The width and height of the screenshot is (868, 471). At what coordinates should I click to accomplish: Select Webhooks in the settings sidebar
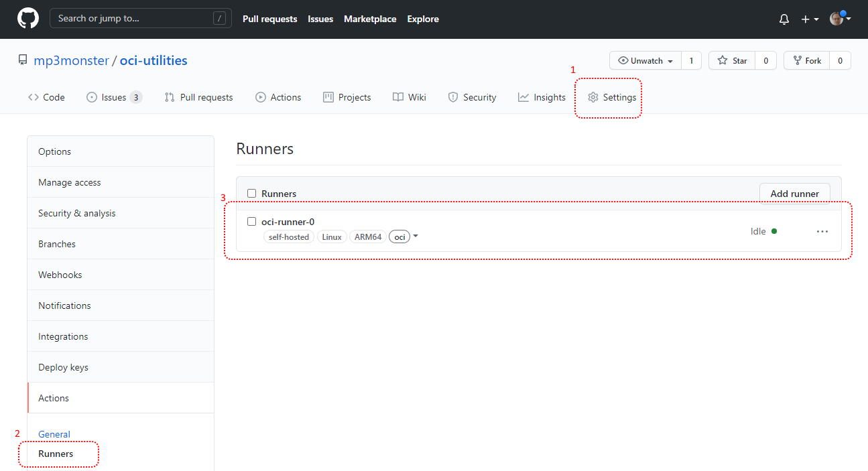pyautogui.click(x=60, y=275)
